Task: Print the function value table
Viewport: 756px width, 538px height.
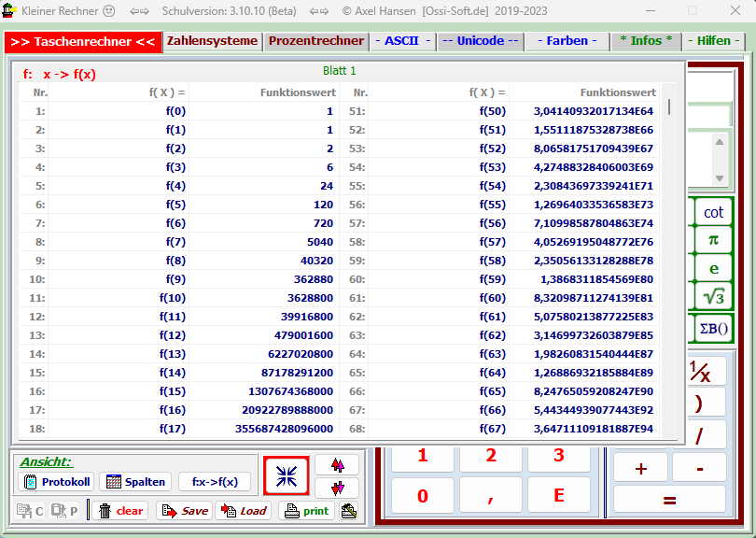Action: (x=306, y=511)
